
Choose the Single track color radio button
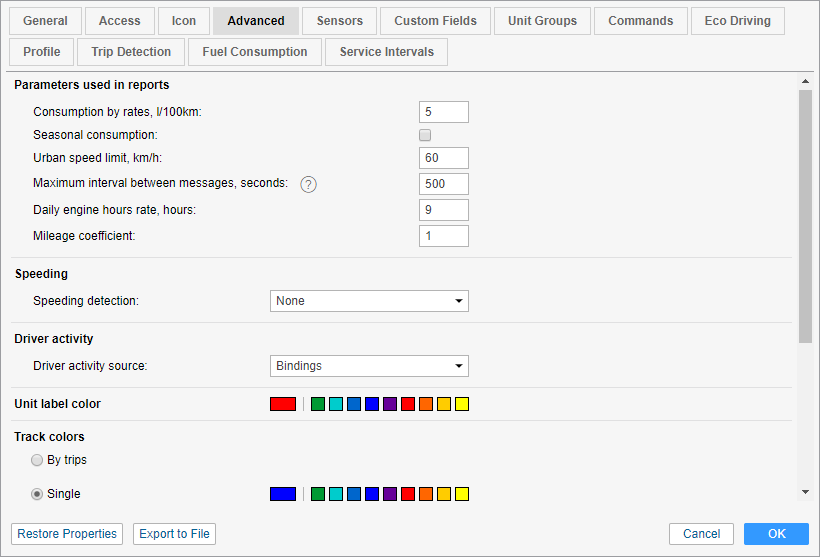point(37,494)
